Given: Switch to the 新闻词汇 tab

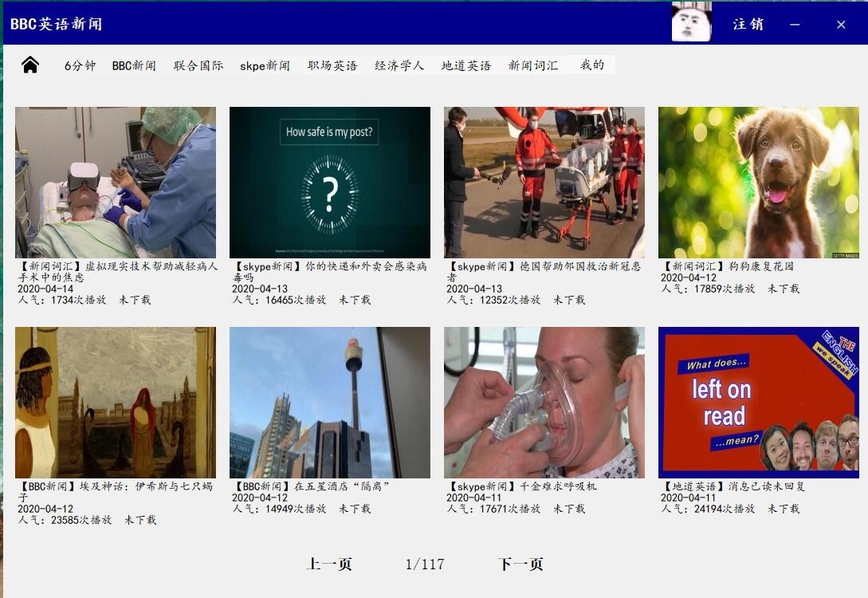Looking at the screenshot, I should point(533,65).
